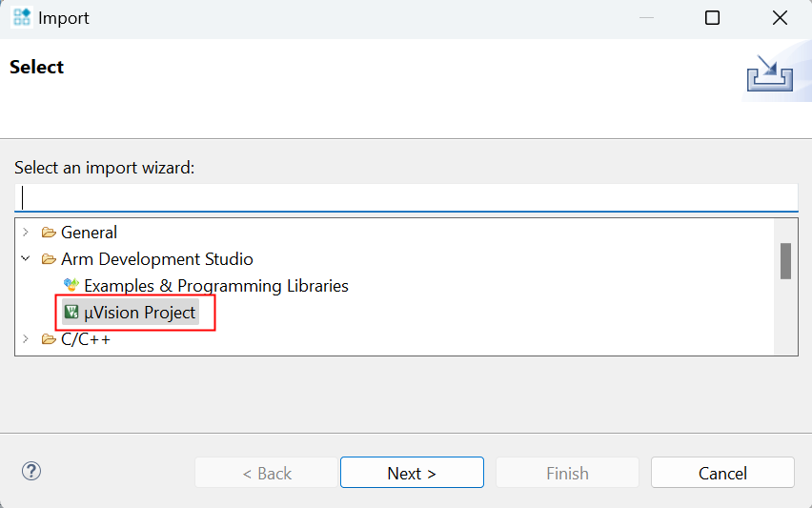This screenshot has width=812, height=508.
Task: Open the Help question mark icon
Action: [x=31, y=472]
